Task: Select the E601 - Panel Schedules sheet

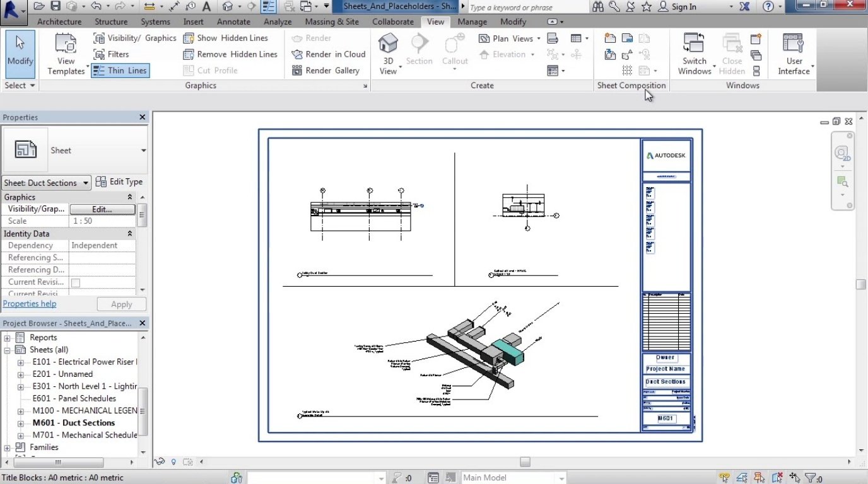Action: coord(74,398)
